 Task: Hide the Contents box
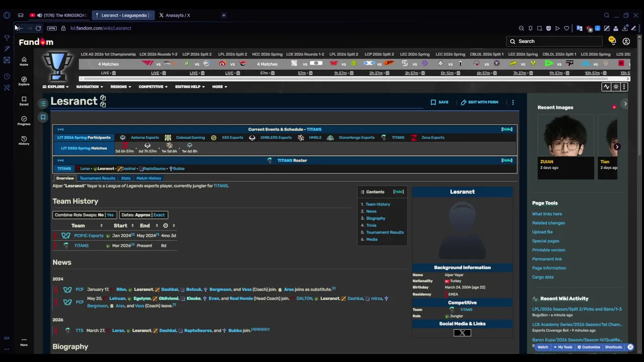pos(398,192)
